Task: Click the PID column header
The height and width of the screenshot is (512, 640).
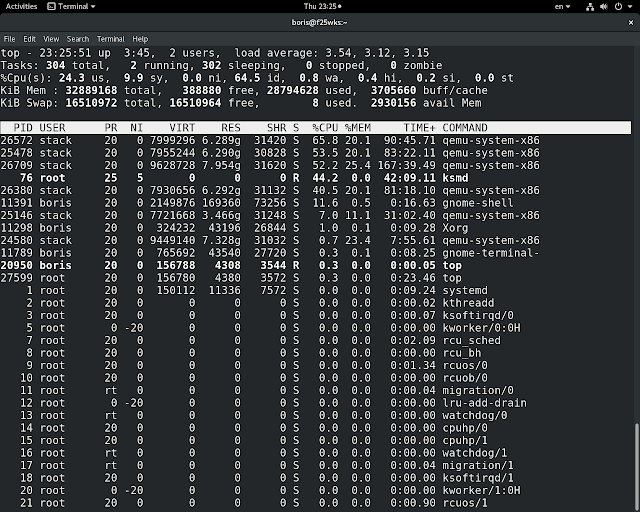Action: pyautogui.click(x=23, y=128)
